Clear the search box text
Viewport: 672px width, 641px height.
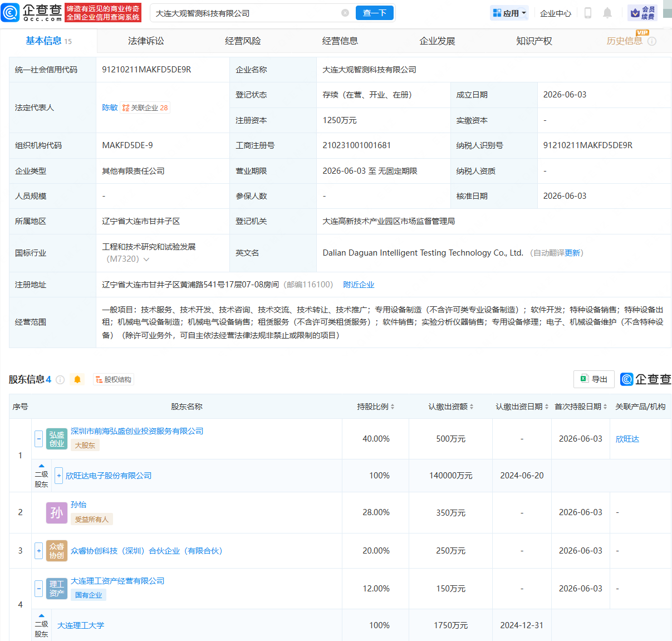point(345,13)
